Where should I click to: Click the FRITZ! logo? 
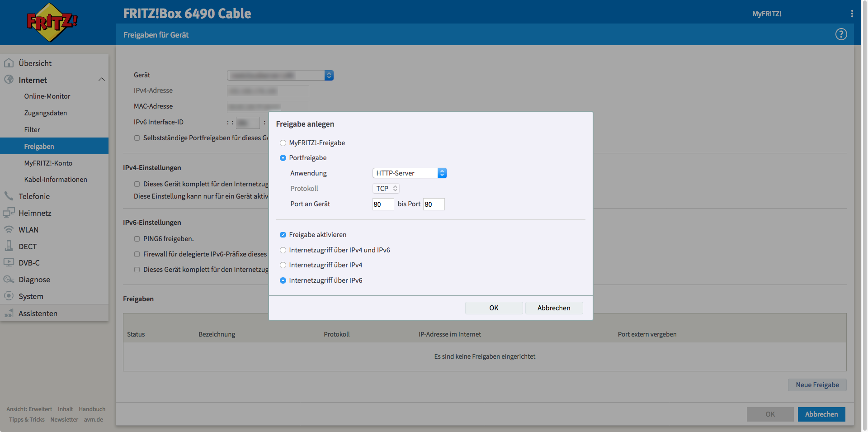point(52,22)
